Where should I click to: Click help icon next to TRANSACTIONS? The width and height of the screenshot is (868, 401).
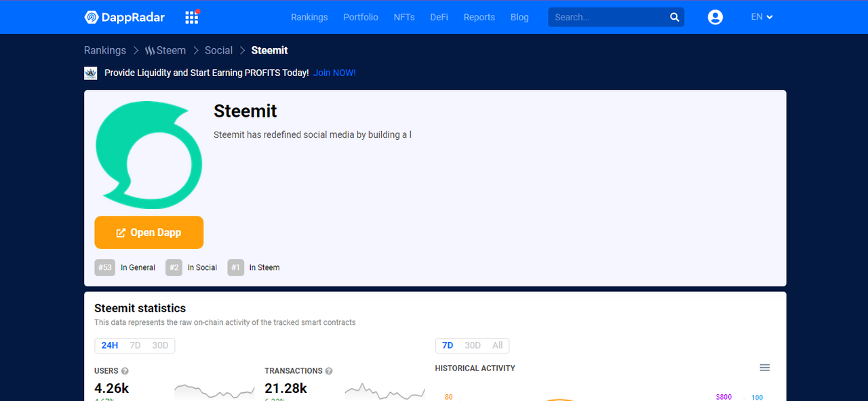(329, 371)
